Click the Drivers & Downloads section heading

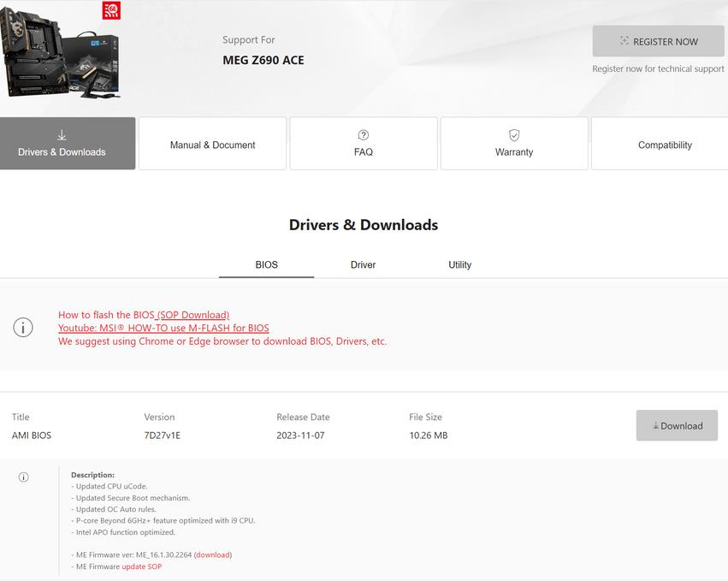[x=364, y=225]
